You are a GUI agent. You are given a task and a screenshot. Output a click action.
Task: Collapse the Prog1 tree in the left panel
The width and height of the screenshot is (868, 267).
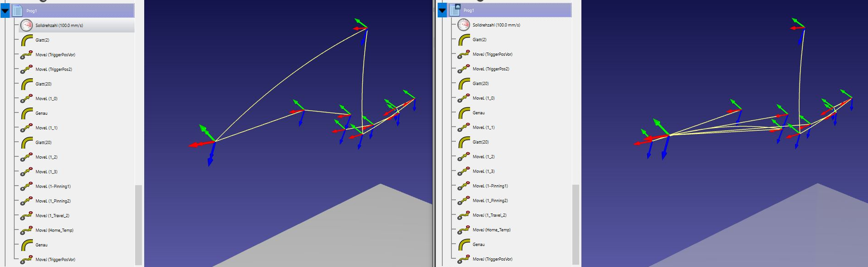click(5, 11)
